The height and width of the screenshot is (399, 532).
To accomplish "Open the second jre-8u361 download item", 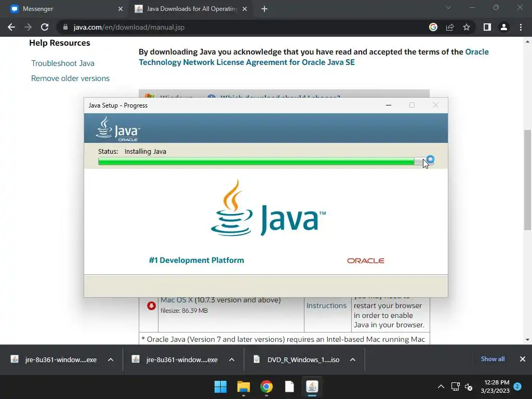I will coord(176,360).
